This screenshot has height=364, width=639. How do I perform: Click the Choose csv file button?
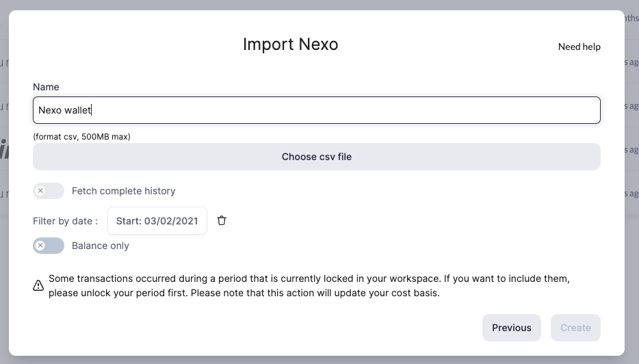317,157
